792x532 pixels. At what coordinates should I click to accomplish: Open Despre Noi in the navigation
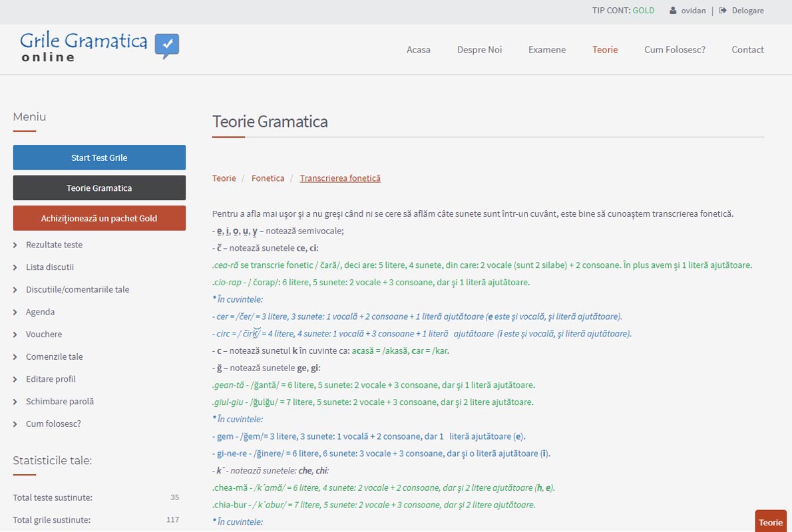click(479, 50)
